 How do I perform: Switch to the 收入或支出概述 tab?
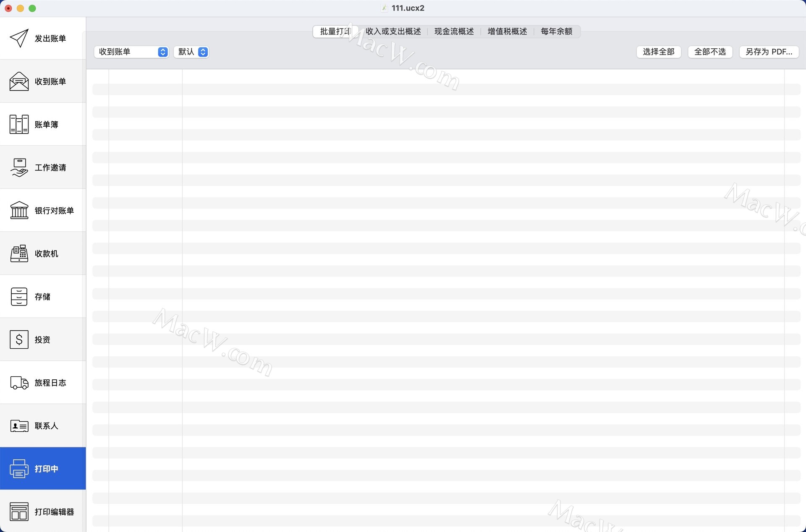coord(393,31)
